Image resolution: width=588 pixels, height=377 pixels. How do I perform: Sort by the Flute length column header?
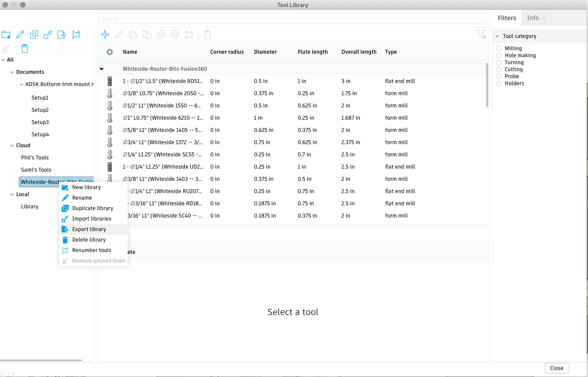pos(313,52)
